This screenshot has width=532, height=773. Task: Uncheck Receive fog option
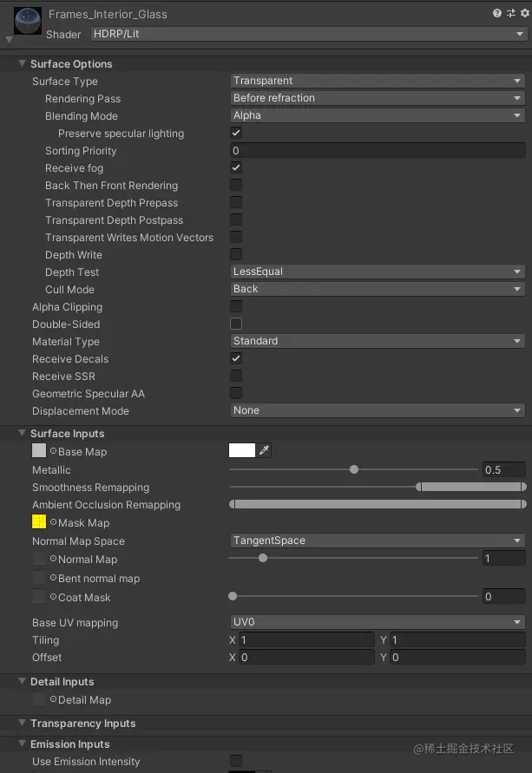coord(236,167)
